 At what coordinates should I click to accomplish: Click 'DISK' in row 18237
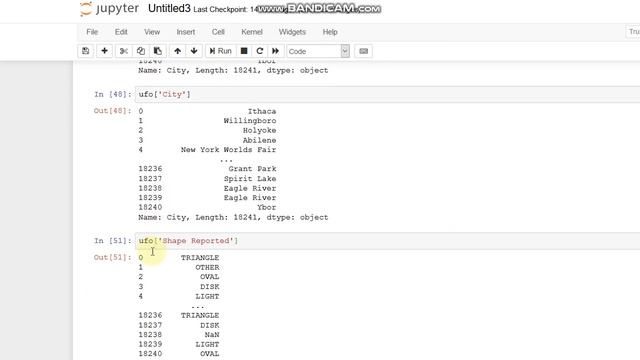click(x=210, y=325)
